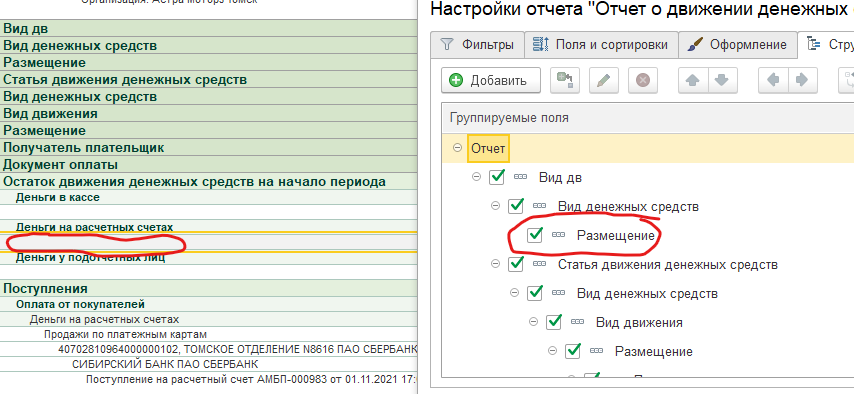
Task: Open the Фильтры tab
Action: click(x=477, y=45)
